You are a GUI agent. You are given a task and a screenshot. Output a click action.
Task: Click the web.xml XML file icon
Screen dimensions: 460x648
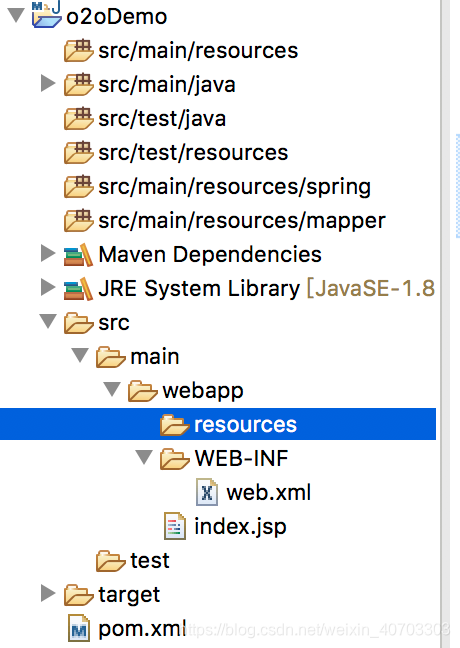coord(207,492)
